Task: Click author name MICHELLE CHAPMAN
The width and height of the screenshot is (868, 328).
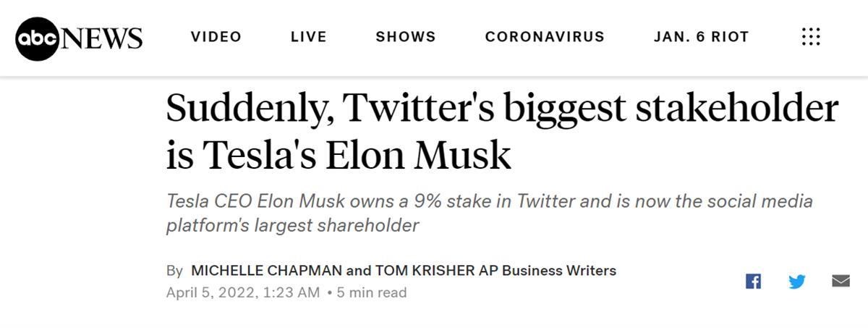Action: 265,271
